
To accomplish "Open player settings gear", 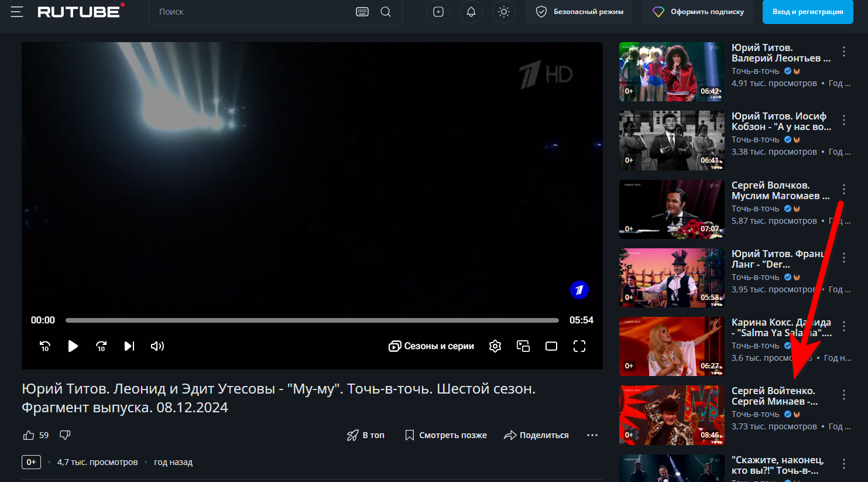I will (495, 346).
